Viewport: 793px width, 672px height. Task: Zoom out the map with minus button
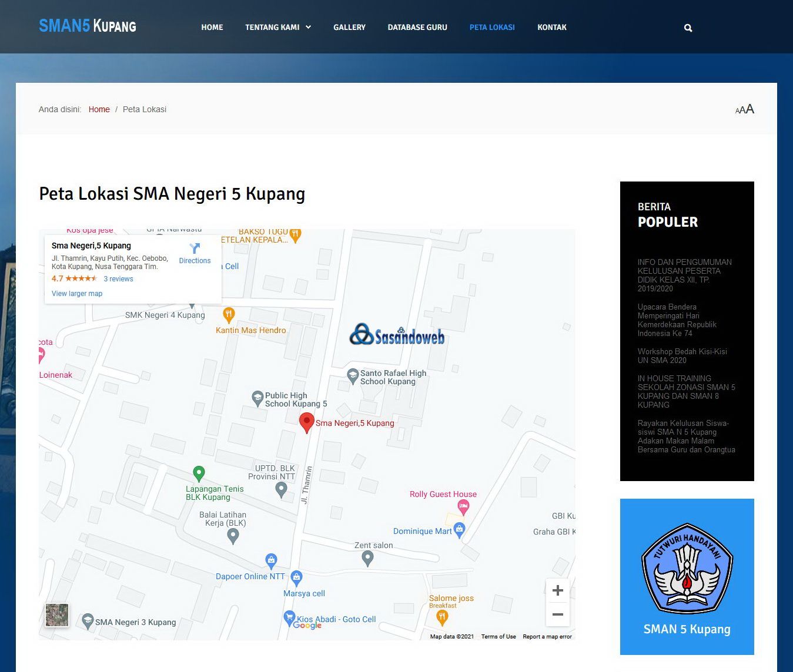[558, 614]
